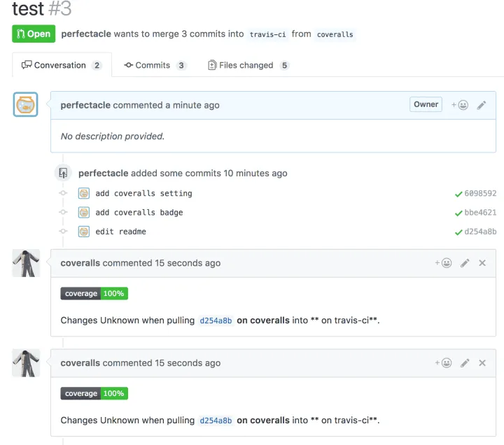Screen dimensions: 504x445
Task: Open the 'edit readme' commit
Action: click(x=120, y=232)
